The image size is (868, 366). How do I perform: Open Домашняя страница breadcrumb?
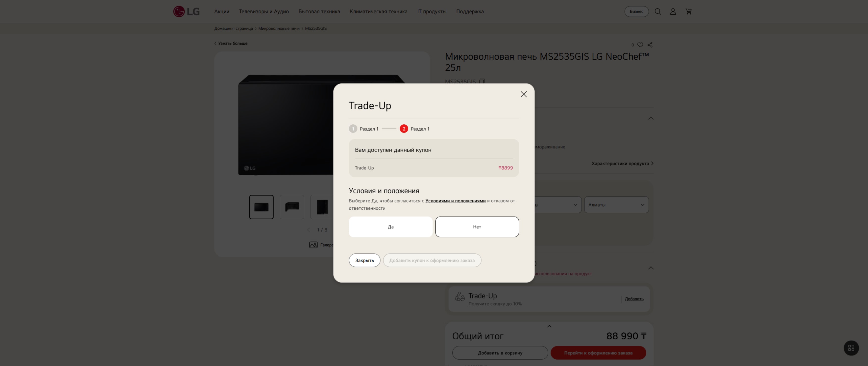234,28
